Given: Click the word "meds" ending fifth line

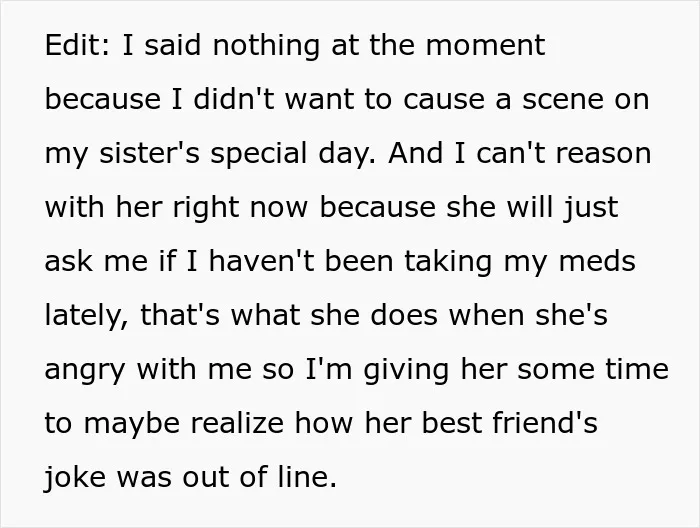Looking at the screenshot, I should (597, 261).
